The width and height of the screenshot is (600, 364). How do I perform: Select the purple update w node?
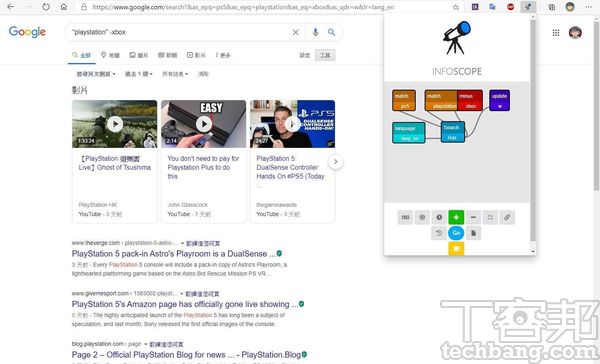(499, 101)
